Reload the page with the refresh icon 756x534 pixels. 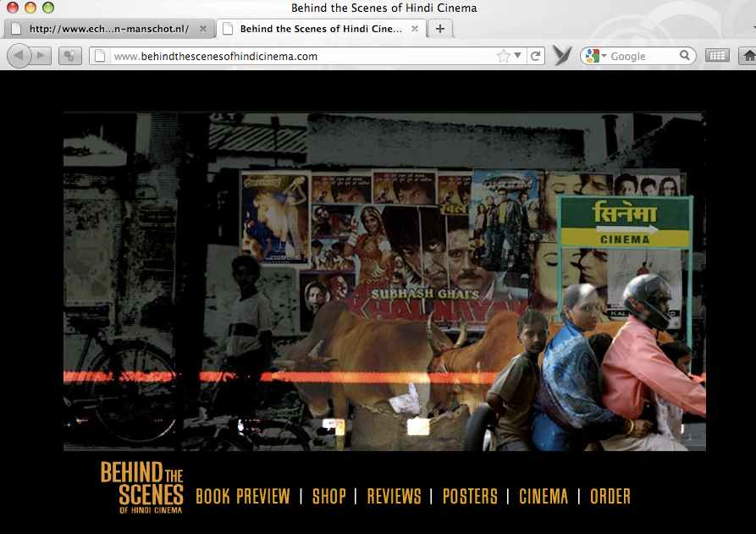click(x=535, y=56)
